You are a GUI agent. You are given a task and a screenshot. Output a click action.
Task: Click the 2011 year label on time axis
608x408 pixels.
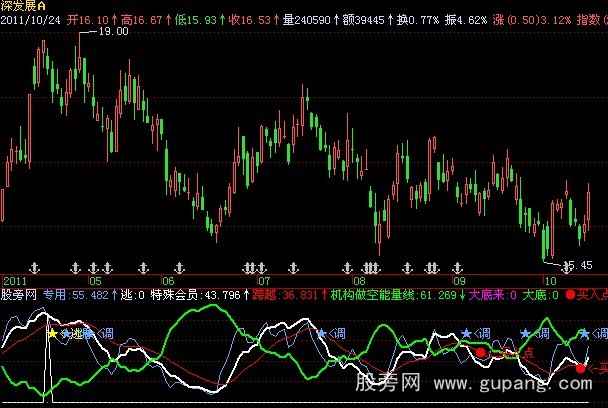pyautogui.click(x=15, y=281)
